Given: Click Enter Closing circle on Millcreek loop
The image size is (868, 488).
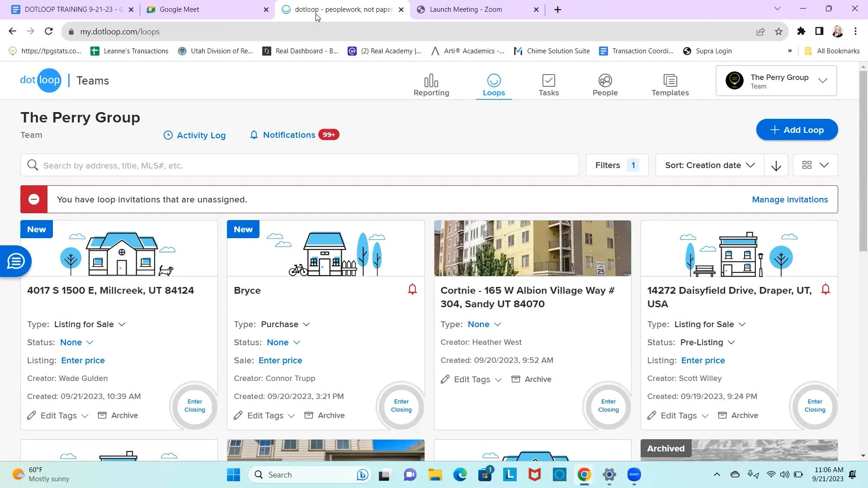Looking at the screenshot, I should tap(194, 406).
